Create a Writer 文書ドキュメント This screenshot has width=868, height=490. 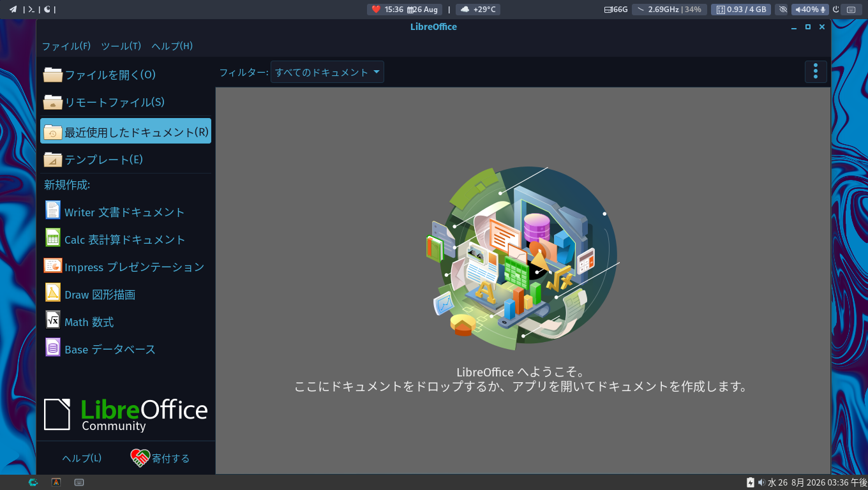(x=126, y=212)
